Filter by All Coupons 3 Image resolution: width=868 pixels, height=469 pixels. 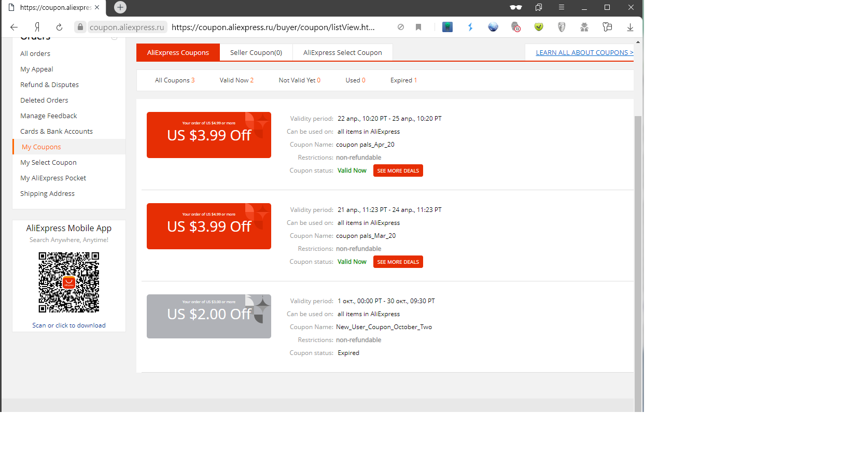tap(175, 80)
